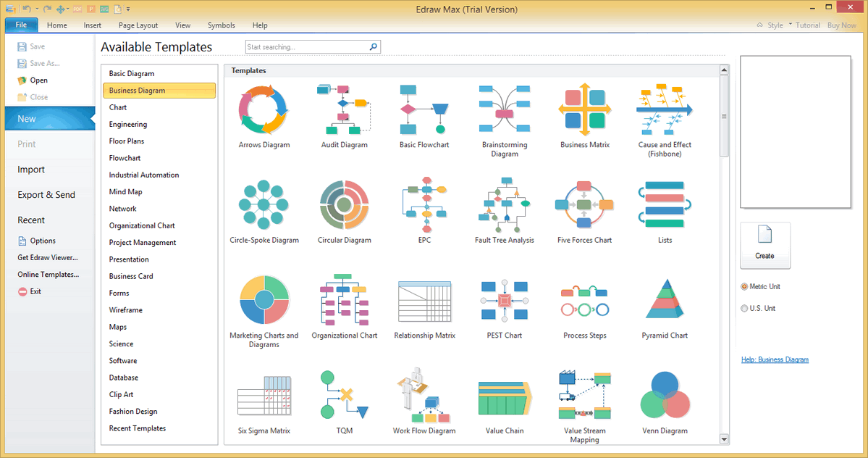Select the Value Stream Mapping template
Image resolution: width=868 pixels, height=458 pixels.
(584, 407)
